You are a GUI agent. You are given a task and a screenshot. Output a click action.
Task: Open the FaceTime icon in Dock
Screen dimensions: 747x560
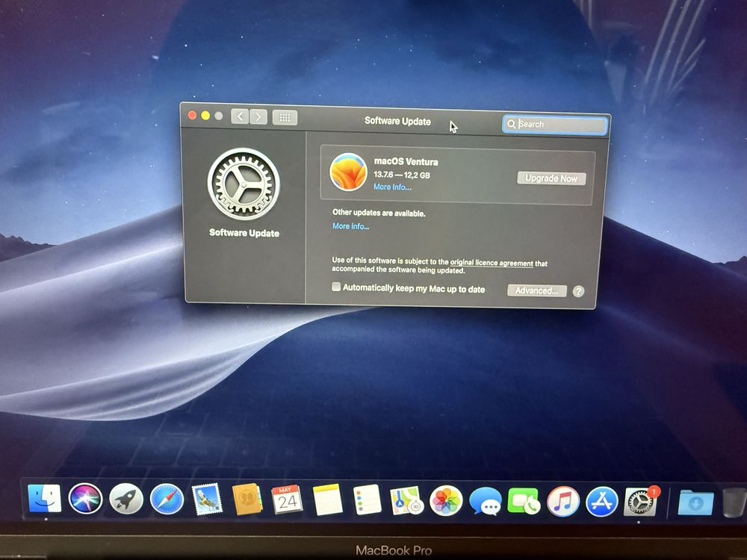pos(524,502)
